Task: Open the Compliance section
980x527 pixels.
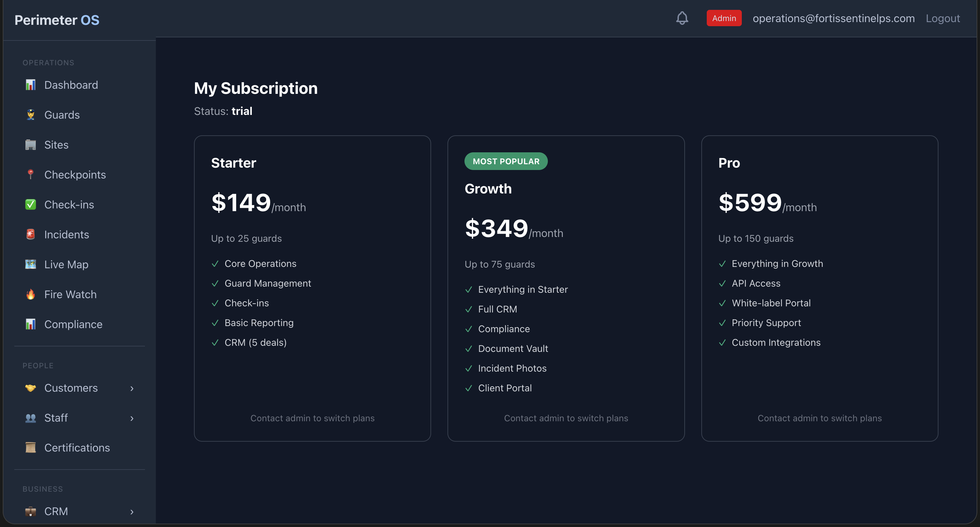Action: (73, 324)
